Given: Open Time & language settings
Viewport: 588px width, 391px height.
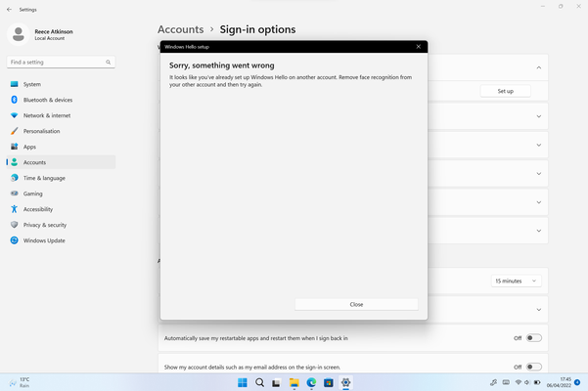Looking at the screenshot, I should click(61, 178).
